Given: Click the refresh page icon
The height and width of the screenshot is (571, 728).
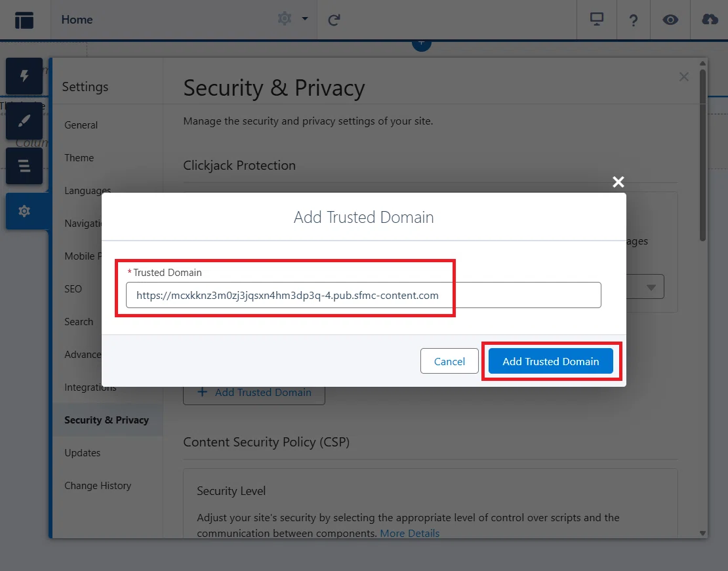Looking at the screenshot, I should tap(334, 20).
